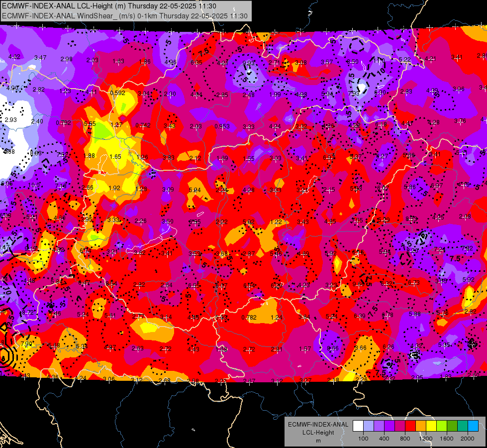Click the map value 8.72
Viewport: 487px width, 448px height.
point(28,312)
